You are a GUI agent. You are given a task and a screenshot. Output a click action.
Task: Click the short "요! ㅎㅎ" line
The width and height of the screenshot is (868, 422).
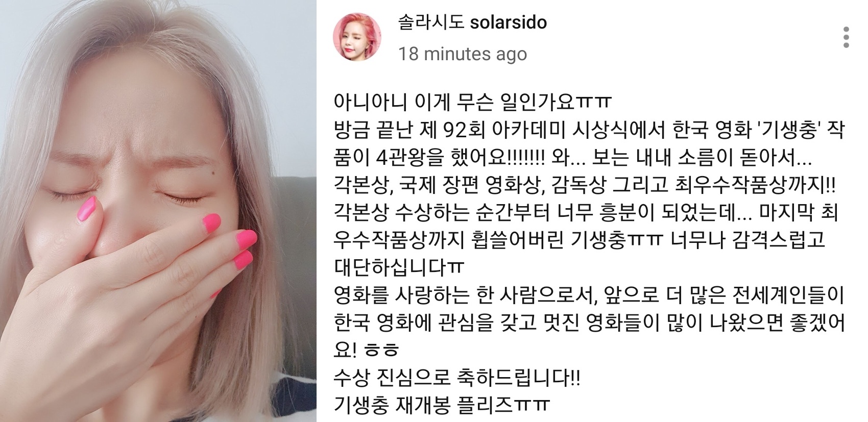pyautogui.click(x=366, y=351)
